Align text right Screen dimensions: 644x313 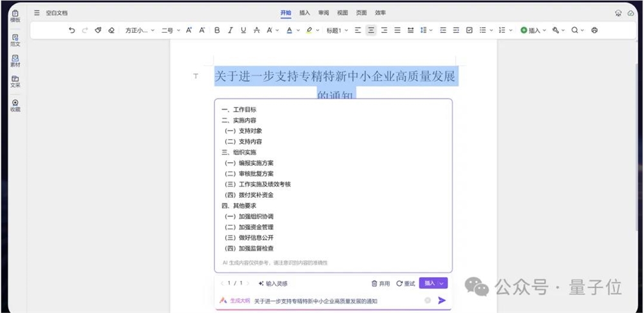384,30
